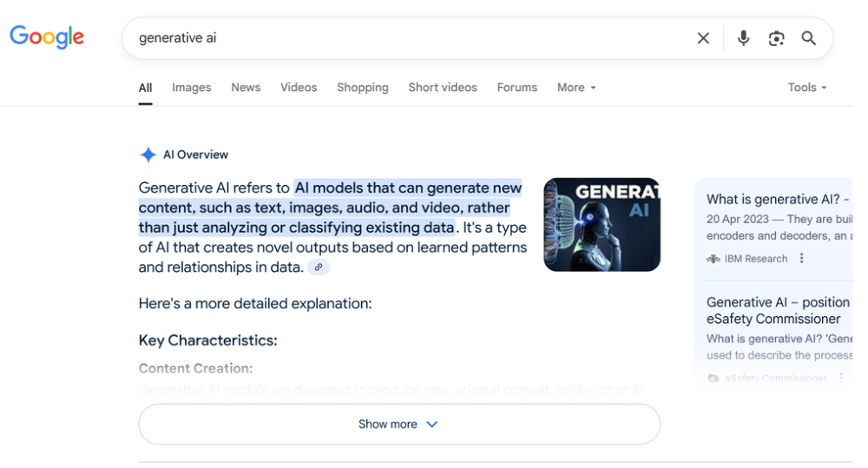Clear the search query with the X icon
868x468 pixels.
click(x=703, y=38)
